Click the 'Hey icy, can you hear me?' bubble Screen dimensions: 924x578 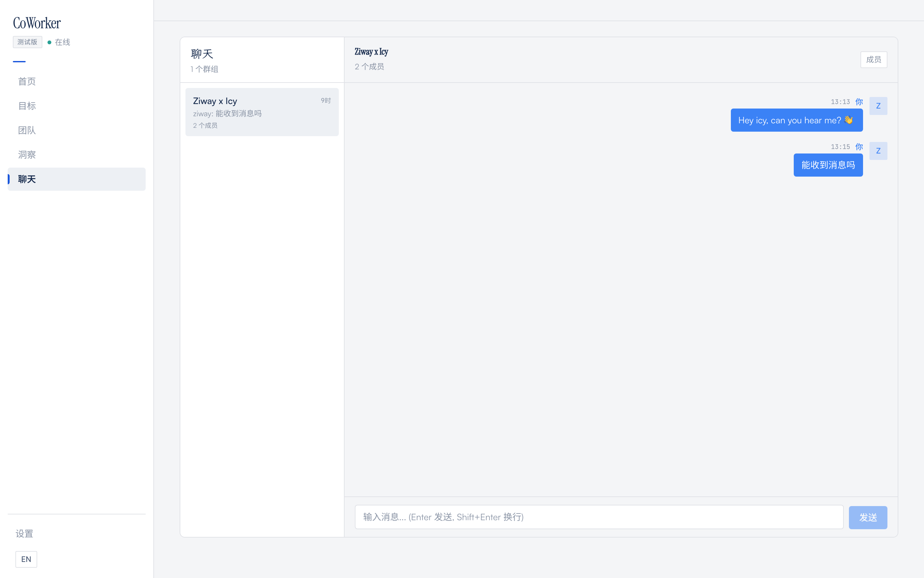[x=797, y=120]
